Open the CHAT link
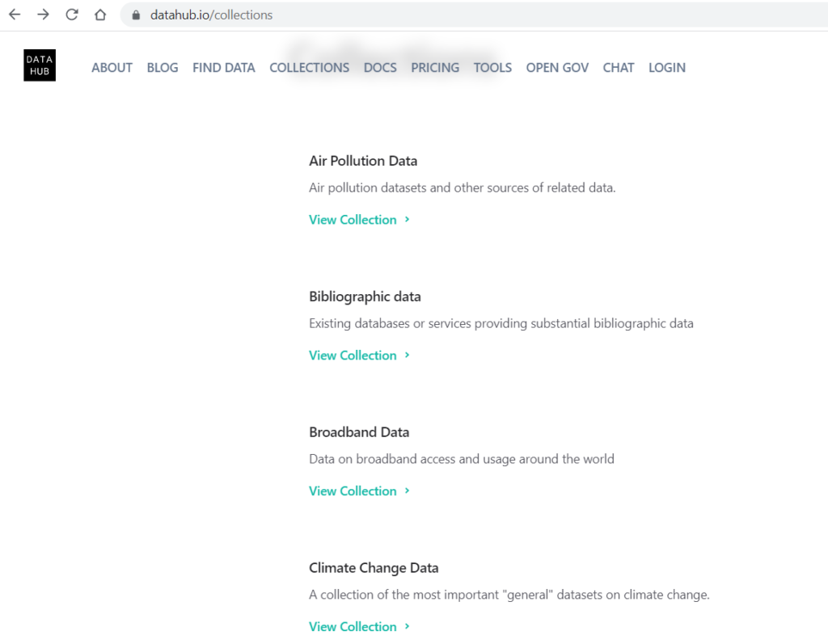Image resolution: width=828 pixels, height=644 pixels. pos(618,68)
